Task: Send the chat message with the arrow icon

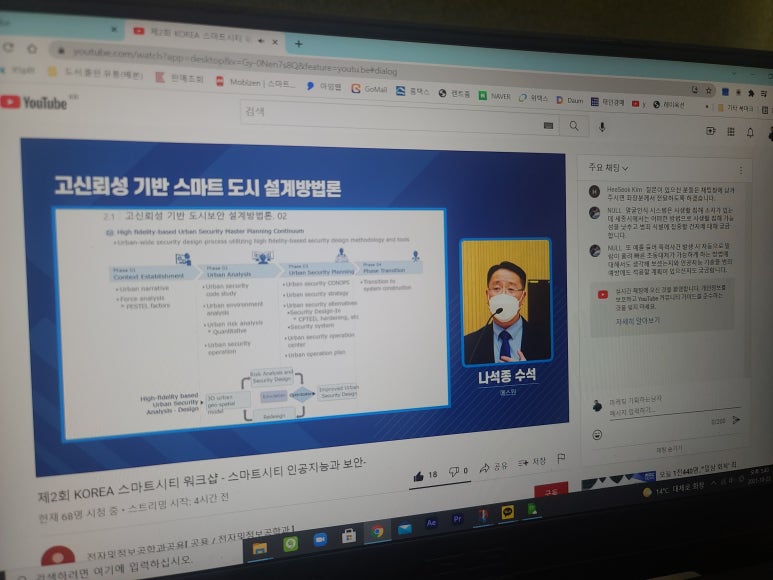Action: (736, 420)
